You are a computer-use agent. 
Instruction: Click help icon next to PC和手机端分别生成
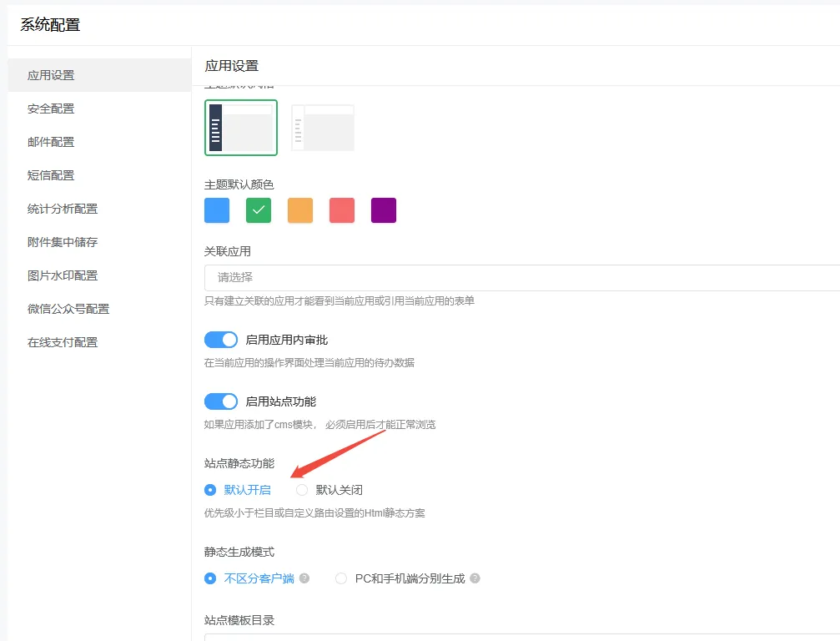[475, 578]
